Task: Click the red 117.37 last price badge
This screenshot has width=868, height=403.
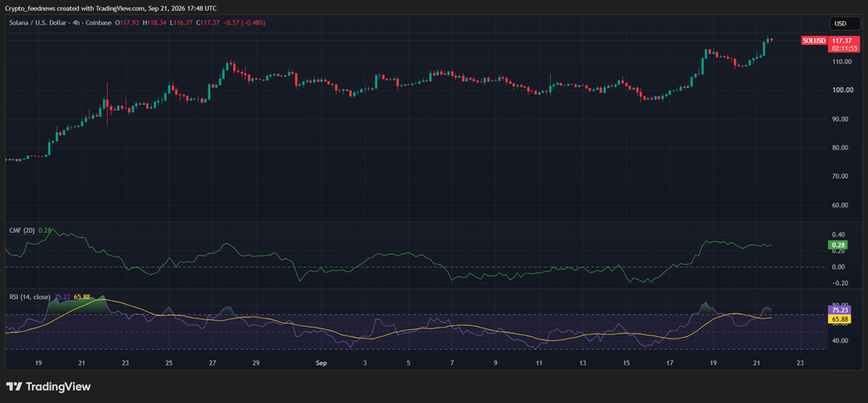Action: click(843, 41)
